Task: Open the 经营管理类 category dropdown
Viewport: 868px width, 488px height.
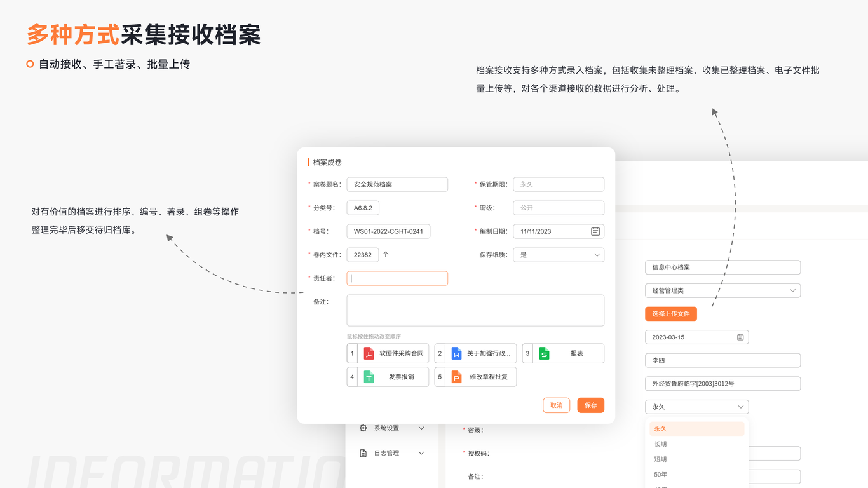Action: coord(722,290)
